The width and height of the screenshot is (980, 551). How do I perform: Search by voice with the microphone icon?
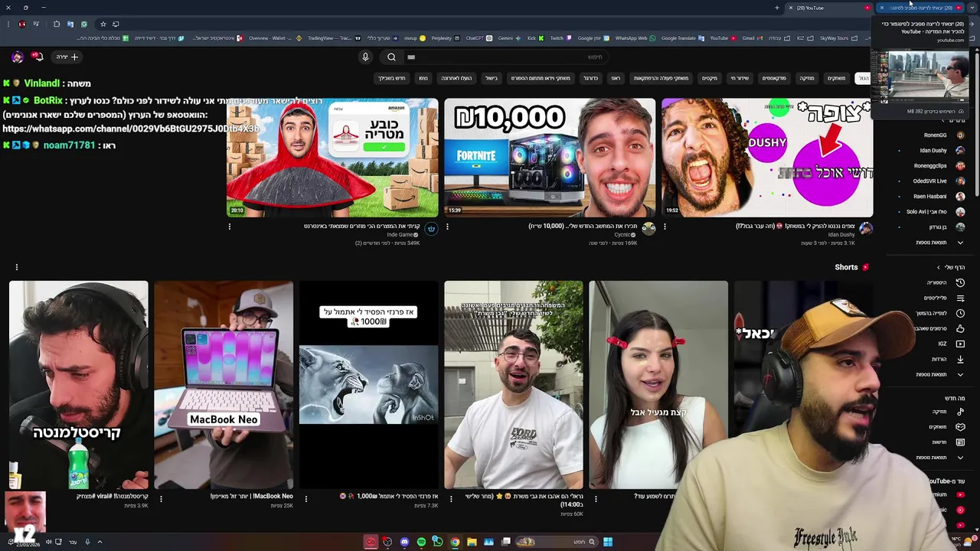pyautogui.click(x=365, y=57)
